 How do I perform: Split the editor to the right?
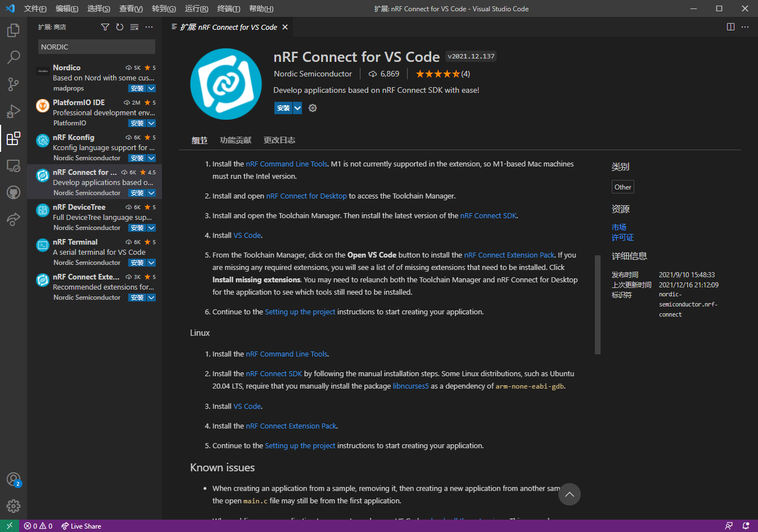tap(730, 27)
